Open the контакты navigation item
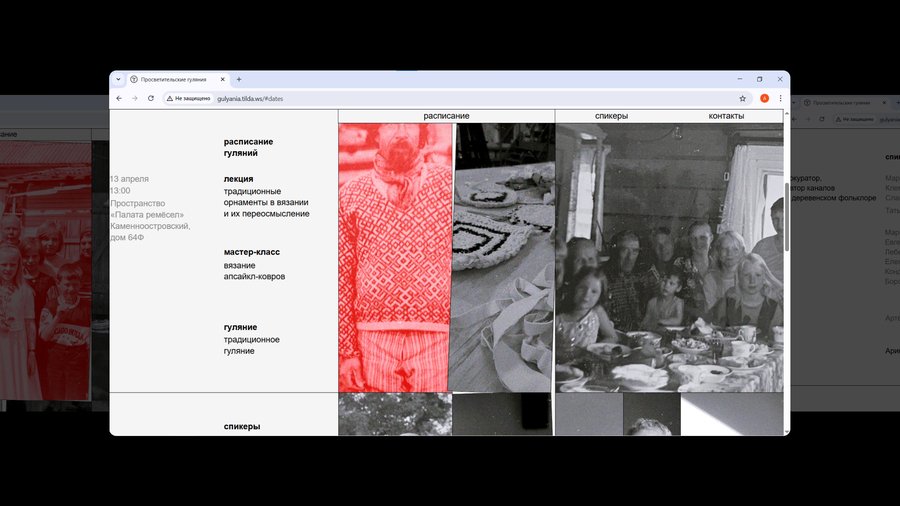 [726, 116]
